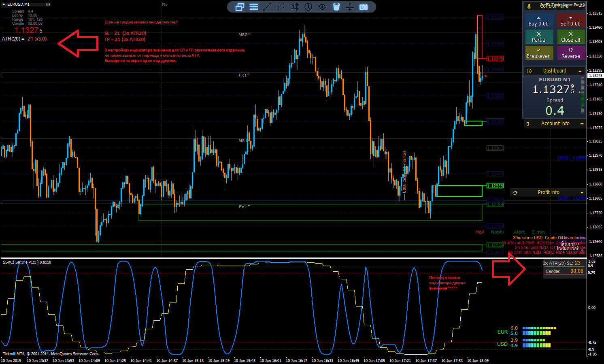The width and height of the screenshot is (604, 364).
Task: Click the price level label 1.13342
Action: point(495,59)
